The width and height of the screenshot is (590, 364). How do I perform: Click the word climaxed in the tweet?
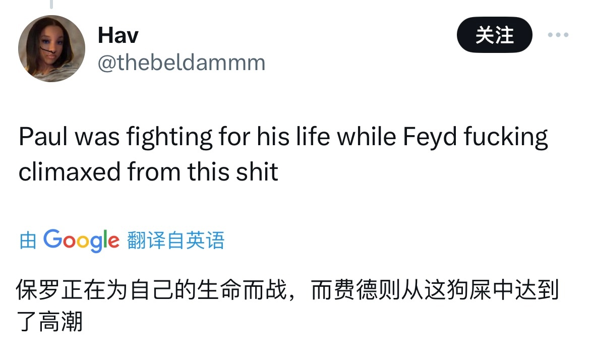(x=70, y=172)
